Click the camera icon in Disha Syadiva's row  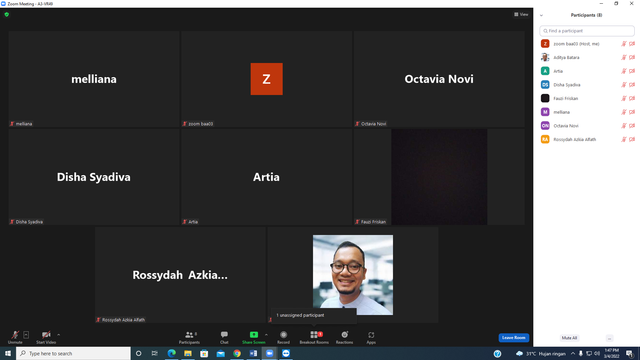632,85
